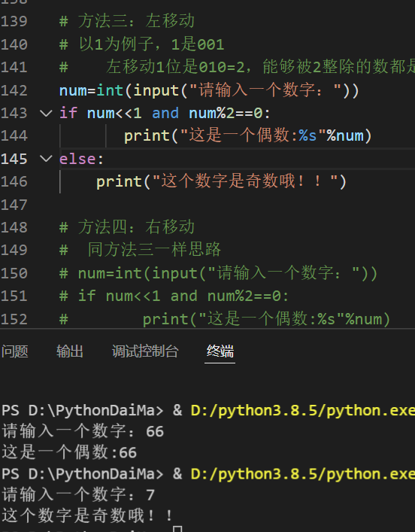Click line number 139 in the gutter

[x=14, y=21]
